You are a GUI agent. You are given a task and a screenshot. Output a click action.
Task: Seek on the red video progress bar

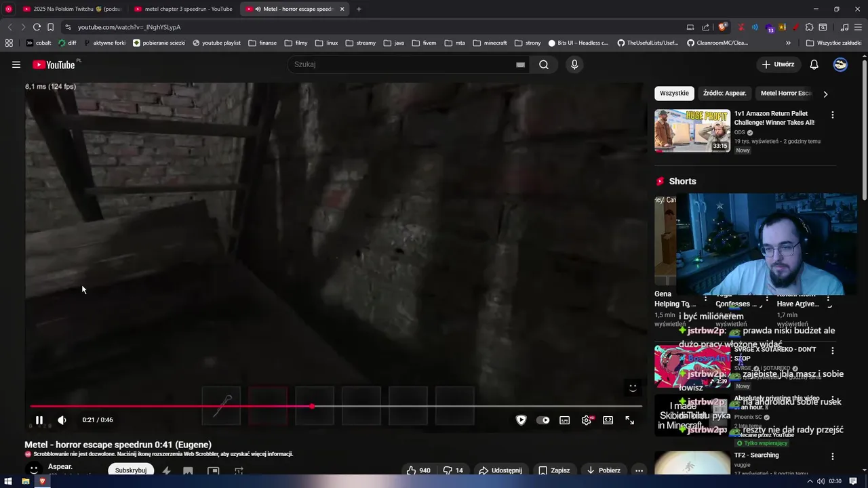pos(336,407)
